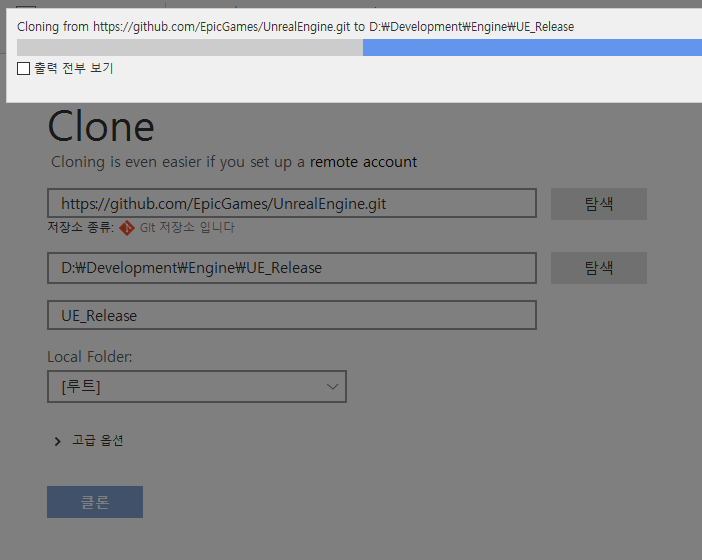
Task: Click the repository URL input field
Action: coord(292,203)
